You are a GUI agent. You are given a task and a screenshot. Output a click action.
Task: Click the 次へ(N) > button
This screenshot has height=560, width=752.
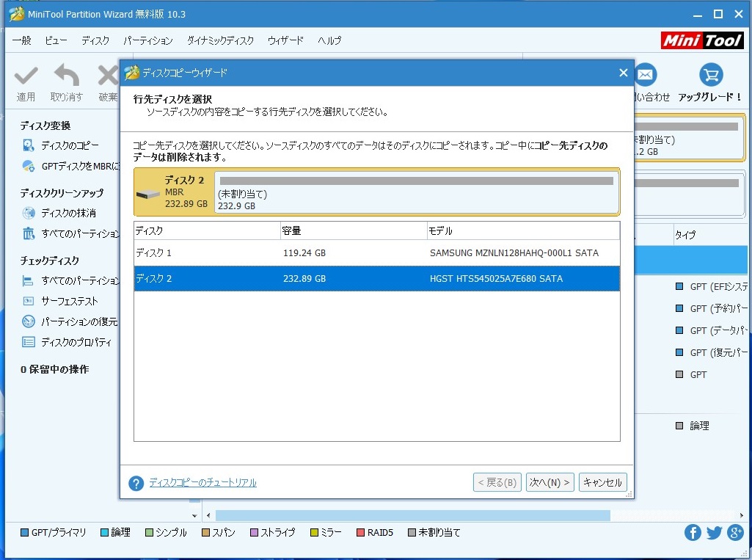click(550, 482)
